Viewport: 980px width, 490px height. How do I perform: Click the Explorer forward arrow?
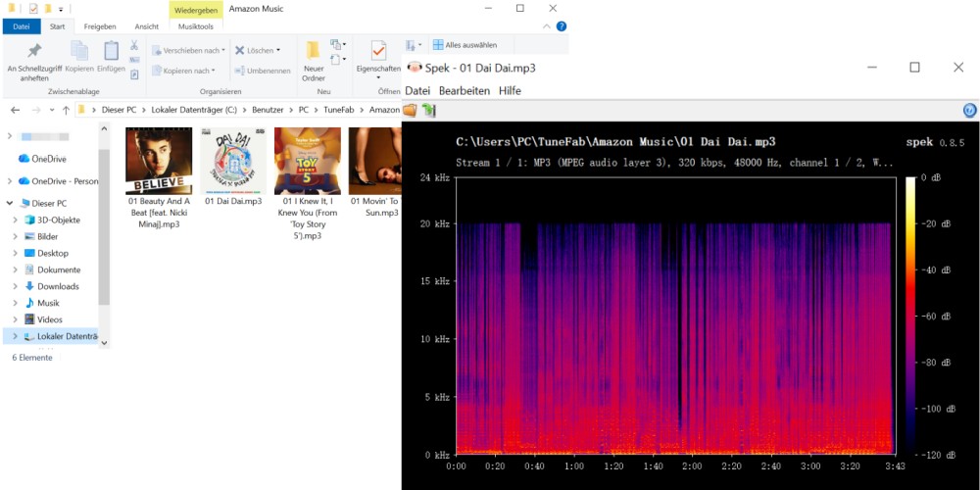[x=36, y=110]
